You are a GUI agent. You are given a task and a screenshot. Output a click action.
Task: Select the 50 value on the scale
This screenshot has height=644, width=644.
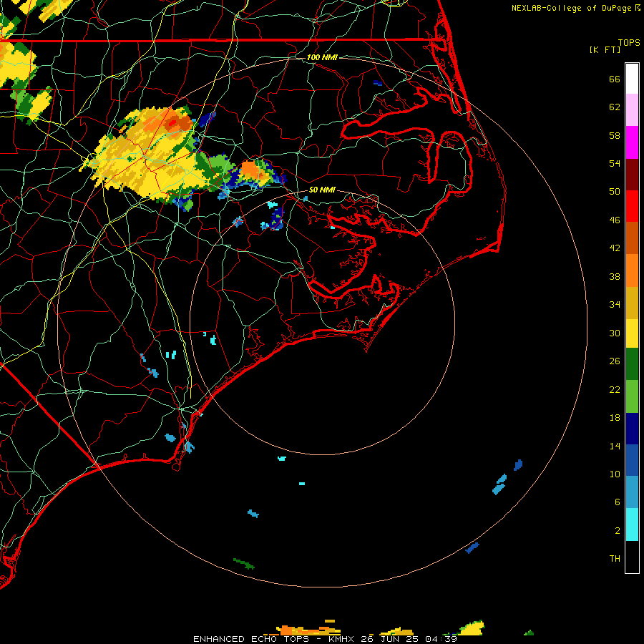(x=615, y=192)
